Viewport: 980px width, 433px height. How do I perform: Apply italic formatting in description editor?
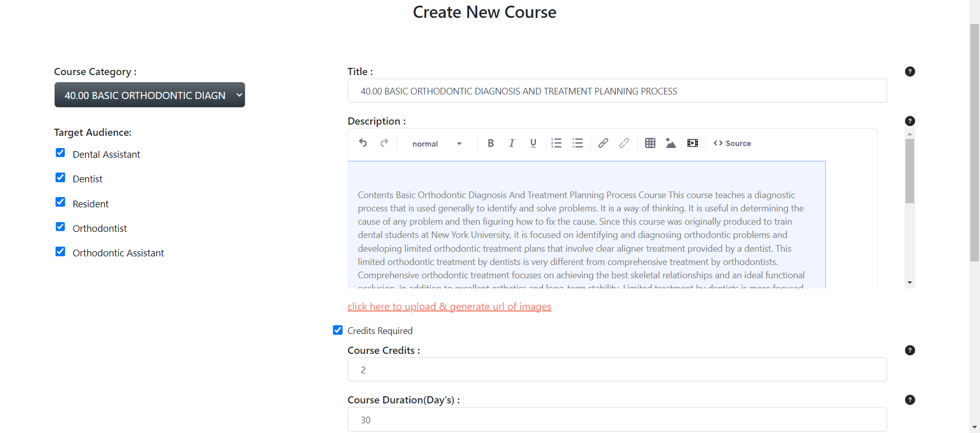[x=511, y=143]
